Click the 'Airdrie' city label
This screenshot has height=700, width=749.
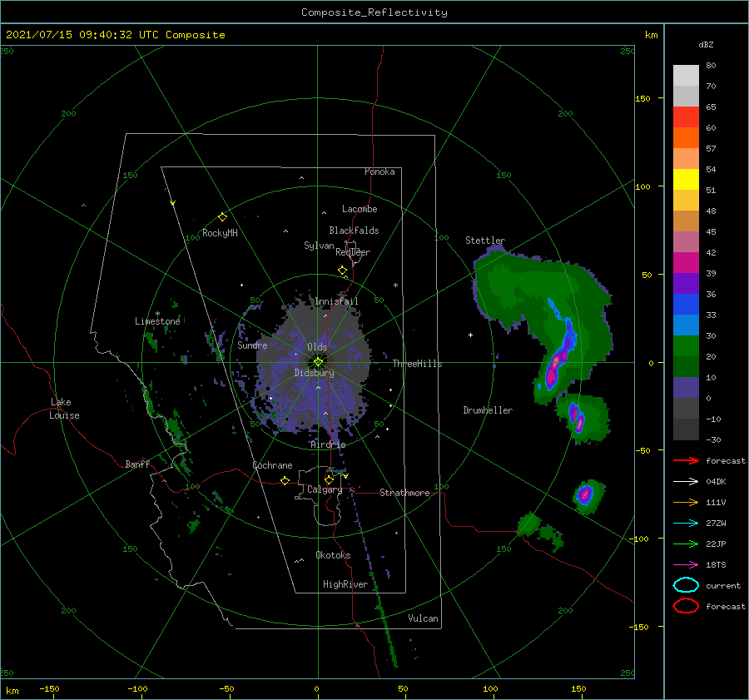328,444
